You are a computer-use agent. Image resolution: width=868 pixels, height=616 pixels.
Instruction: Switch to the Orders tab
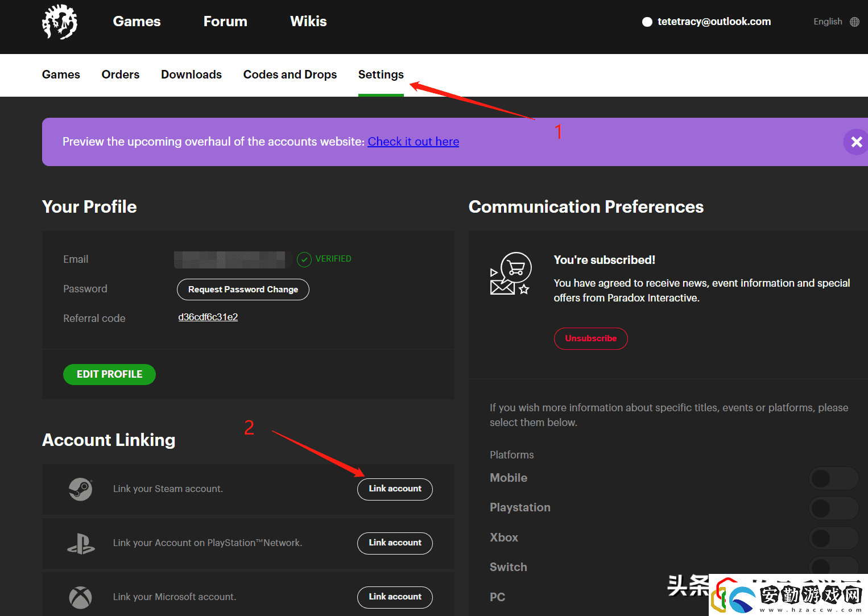[x=121, y=75]
